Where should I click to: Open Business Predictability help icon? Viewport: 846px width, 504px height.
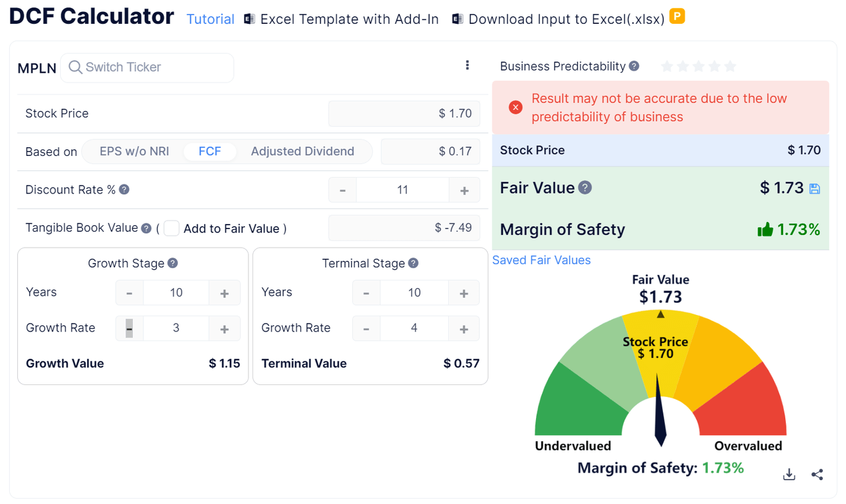coord(634,66)
